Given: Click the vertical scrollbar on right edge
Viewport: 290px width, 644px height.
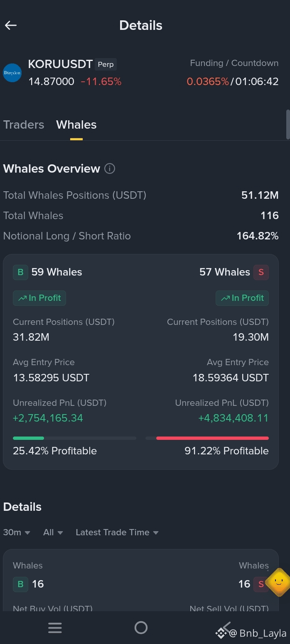Looking at the screenshot, I should pyautogui.click(x=288, y=124).
